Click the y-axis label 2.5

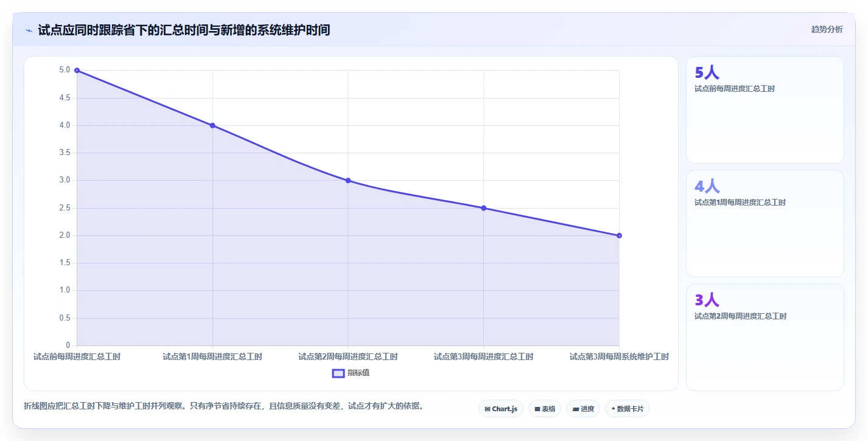65,208
